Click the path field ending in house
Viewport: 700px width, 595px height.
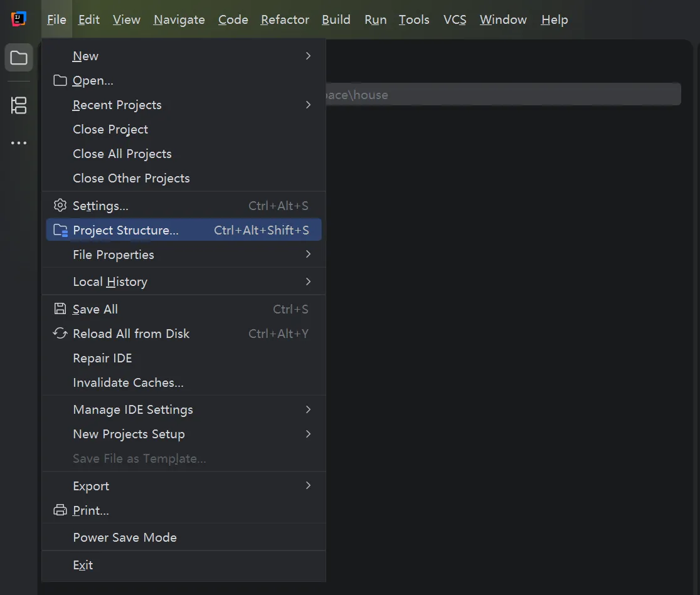[503, 94]
